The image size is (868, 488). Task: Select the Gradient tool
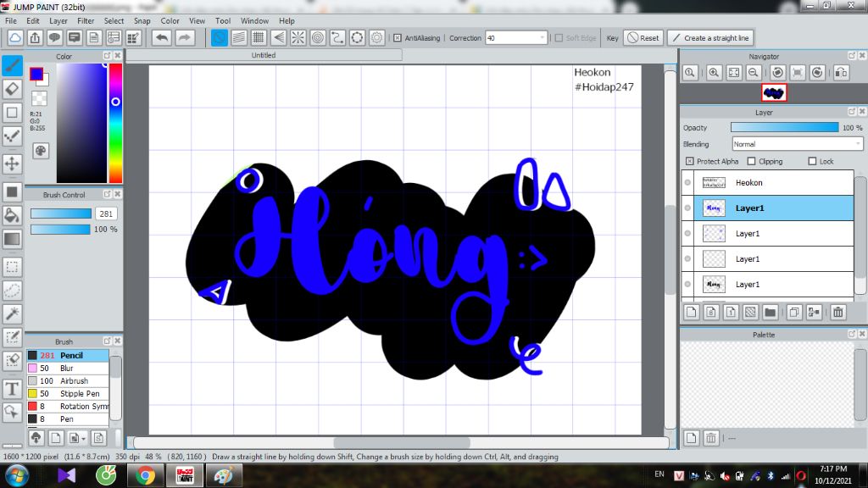point(12,239)
